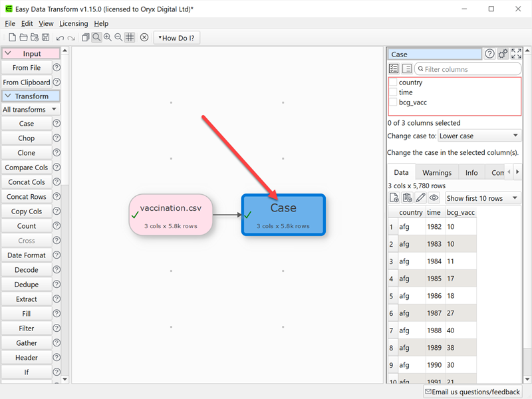Image resolution: width=532 pixels, height=399 pixels.
Task: Switch to the Warnings tab
Action: tap(437, 173)
